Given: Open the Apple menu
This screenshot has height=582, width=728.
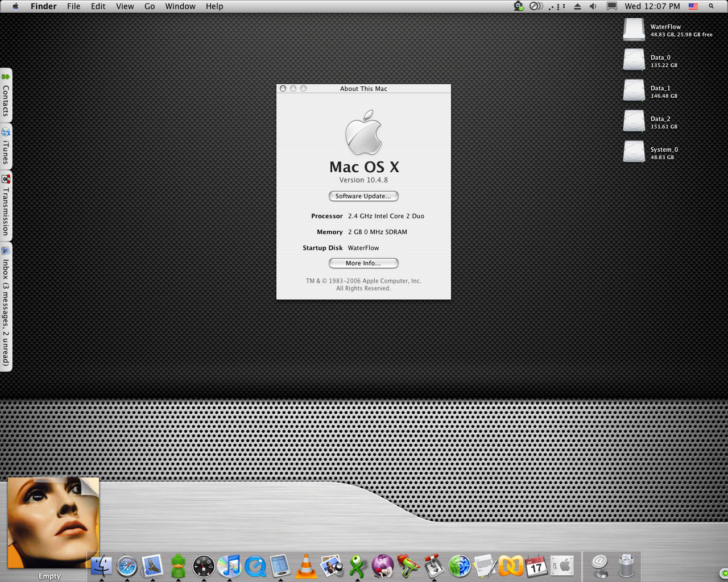Looking at the screenshot, I should tap(15, 6).
